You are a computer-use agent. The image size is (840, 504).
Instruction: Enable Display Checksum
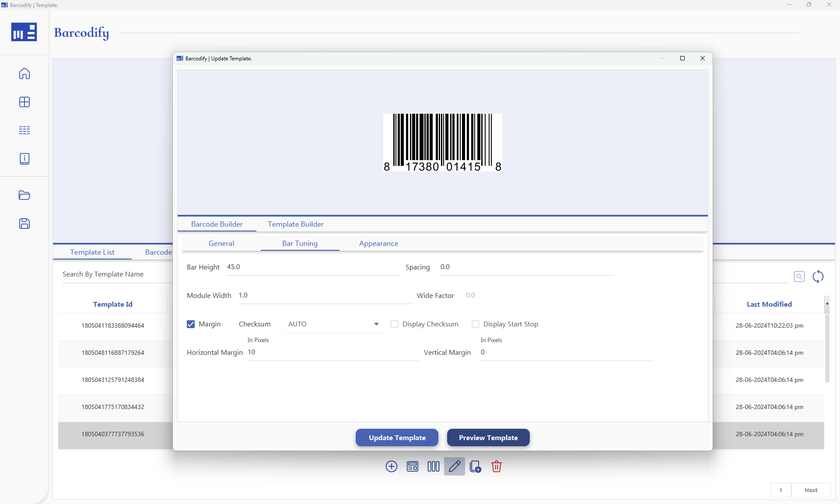click(x=395, y=324)
